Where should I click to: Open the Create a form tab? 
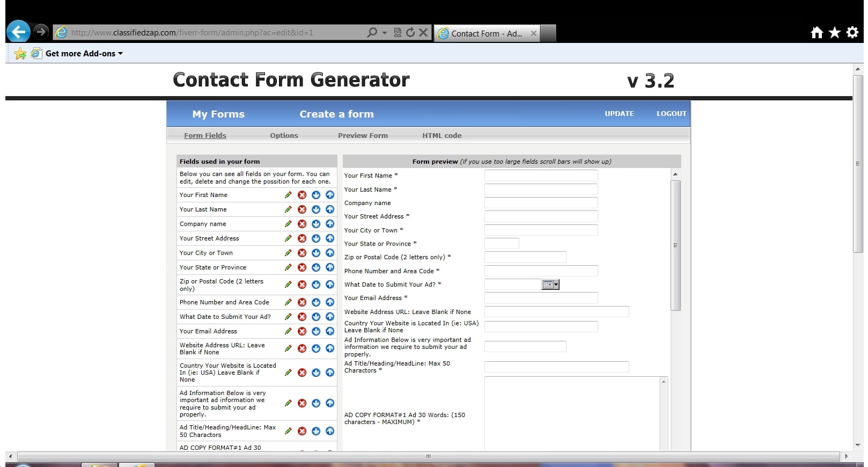tap(336, 114)
